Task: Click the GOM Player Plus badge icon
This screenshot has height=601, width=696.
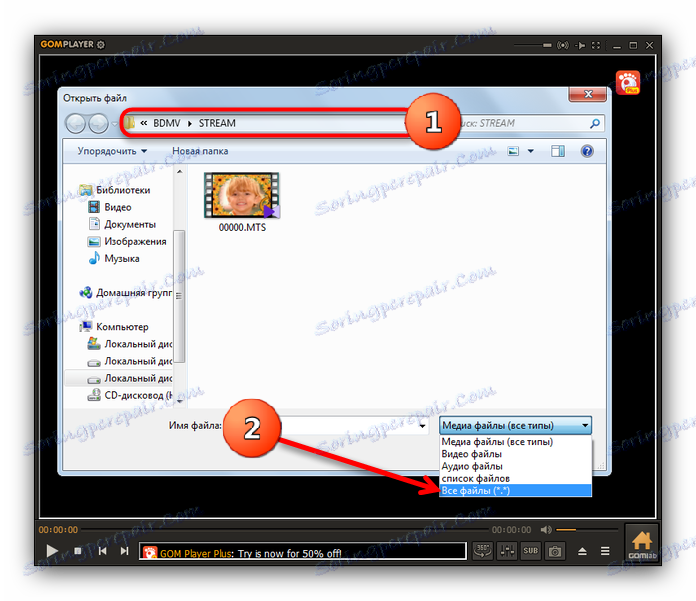Action: (628, 82)
